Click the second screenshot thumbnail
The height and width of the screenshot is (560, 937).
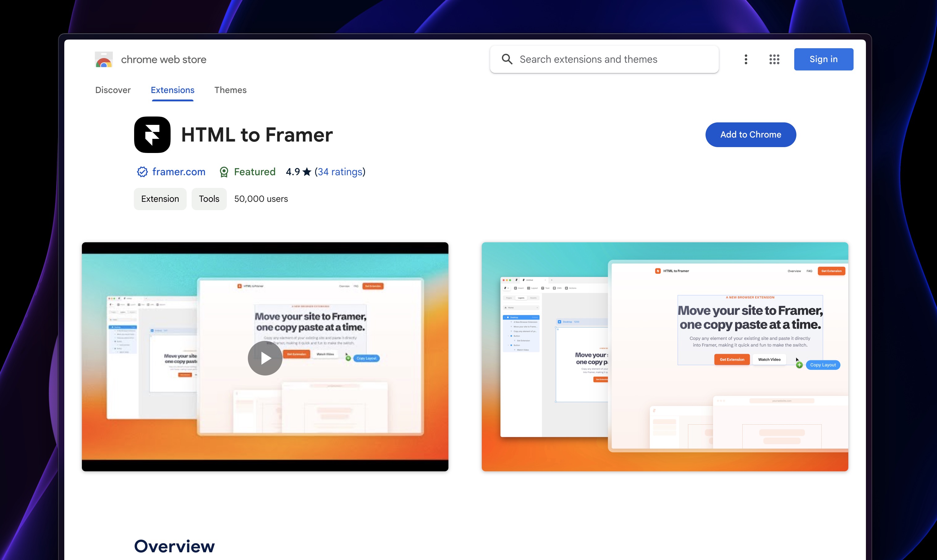[x=664, y=356]
